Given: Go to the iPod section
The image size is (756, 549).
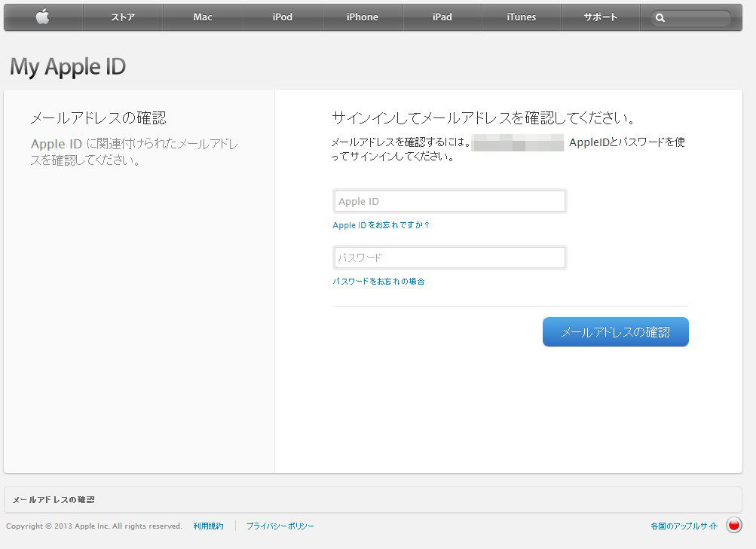Looking at the screenshot, I should [283, 17].
